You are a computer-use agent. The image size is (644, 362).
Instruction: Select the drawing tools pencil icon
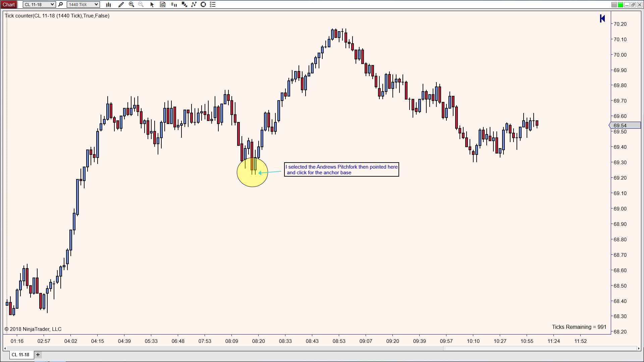tap(121, 4)
